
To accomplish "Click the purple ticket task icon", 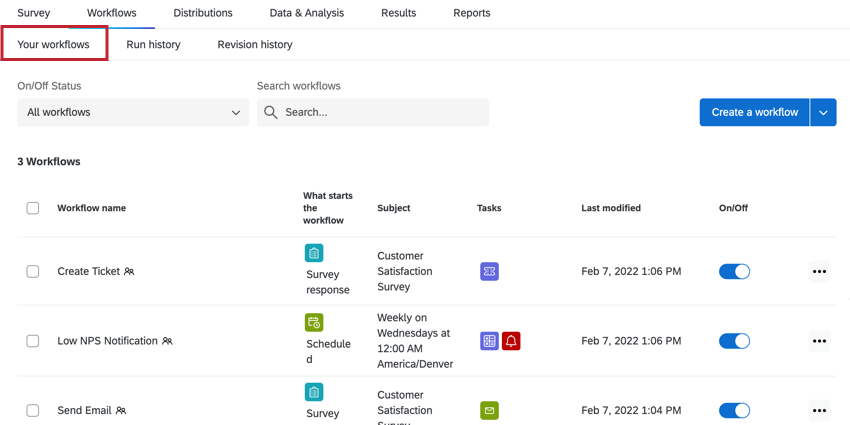I will coord(489,271).
